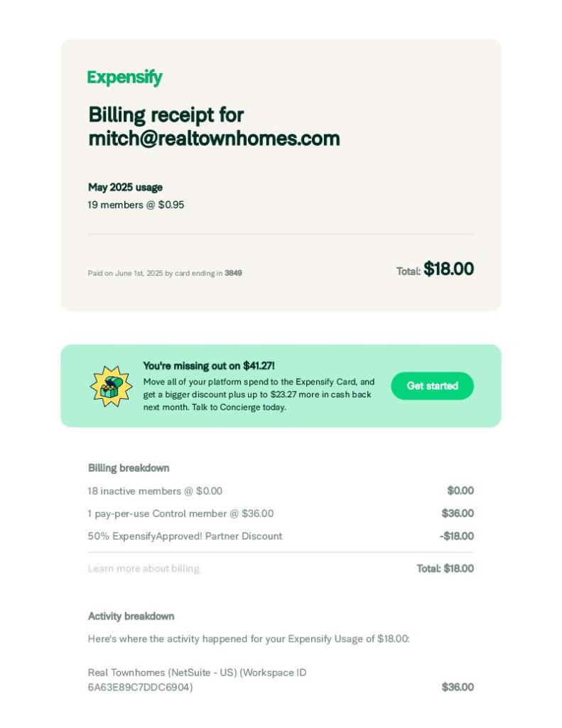Select the 18 inactive members line item
The height and width of the screenshot is (728, 562).
[x=155, y=491]
